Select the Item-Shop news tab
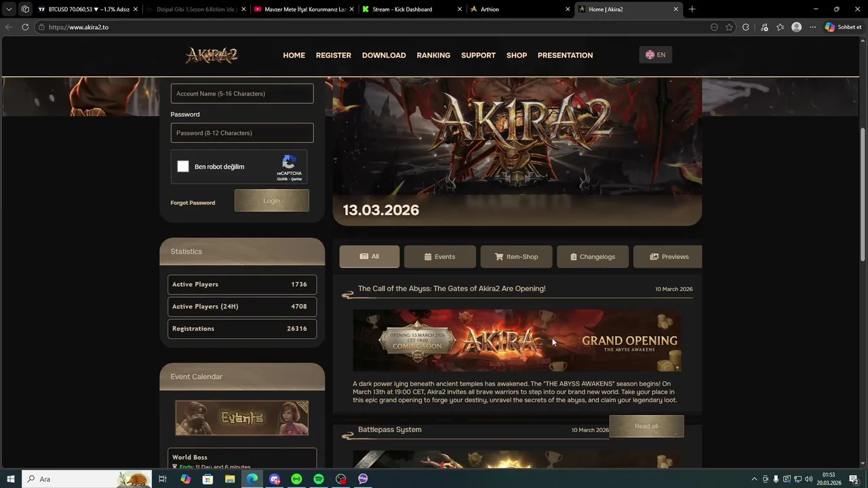 [x=516, y=257]
